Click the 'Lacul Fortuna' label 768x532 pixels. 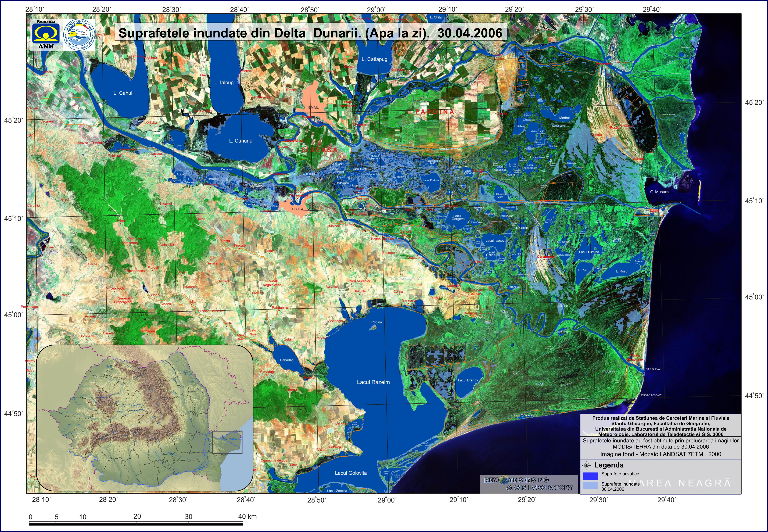(431, 180)
